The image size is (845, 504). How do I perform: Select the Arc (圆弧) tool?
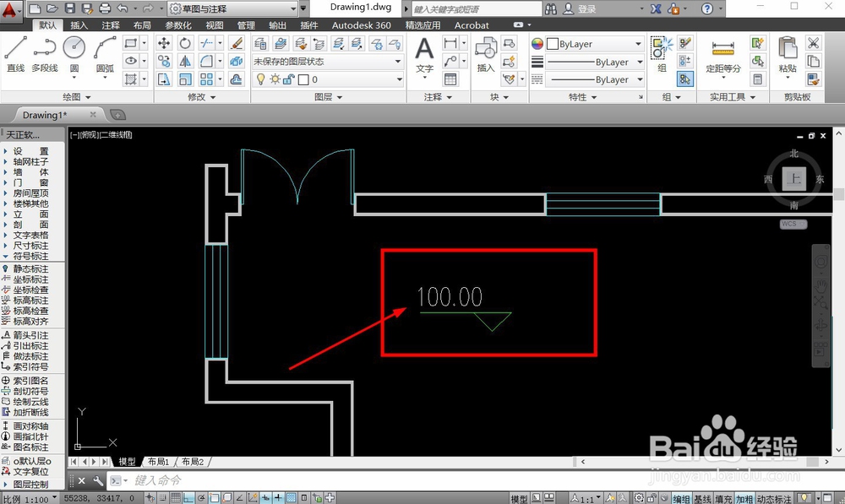pyautogui.click(x=105, y=54)
